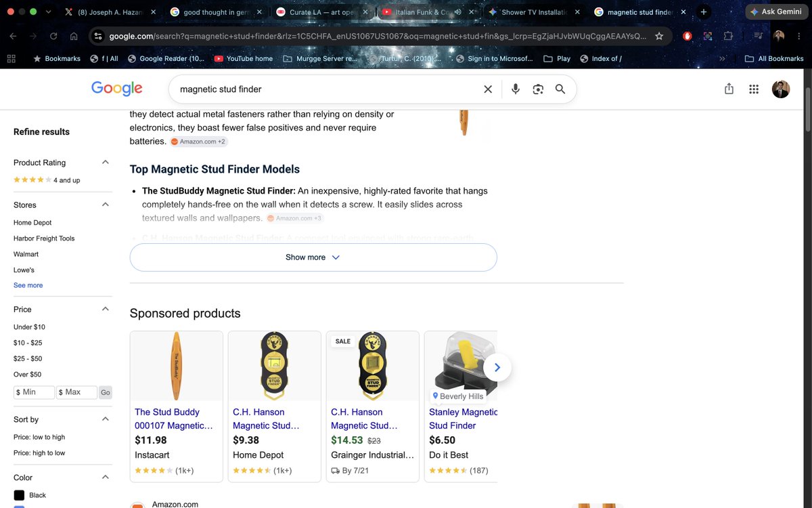812x508 pixels.
Task: Show next sponsored products with arrow
Action: pos(497,367)
